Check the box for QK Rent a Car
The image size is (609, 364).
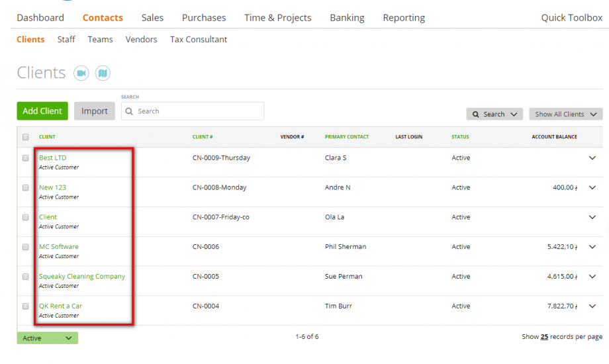coord(26,306)
